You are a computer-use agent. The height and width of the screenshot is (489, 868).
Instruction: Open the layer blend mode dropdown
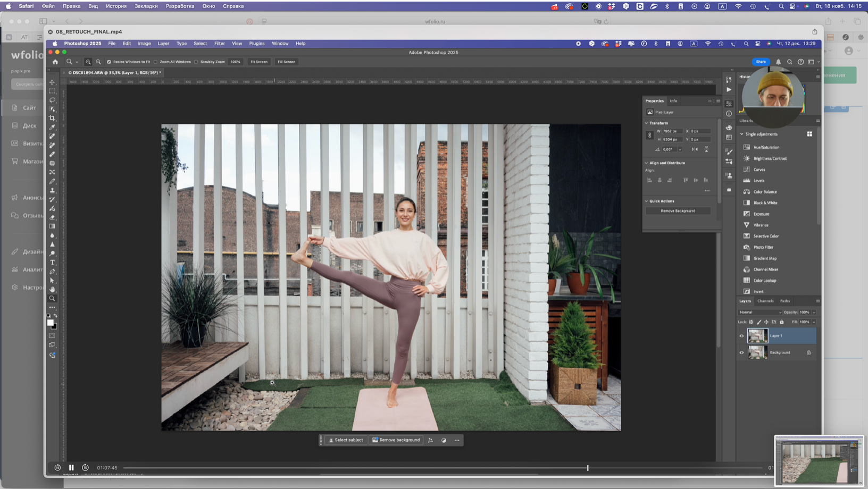tap(759, 312)
